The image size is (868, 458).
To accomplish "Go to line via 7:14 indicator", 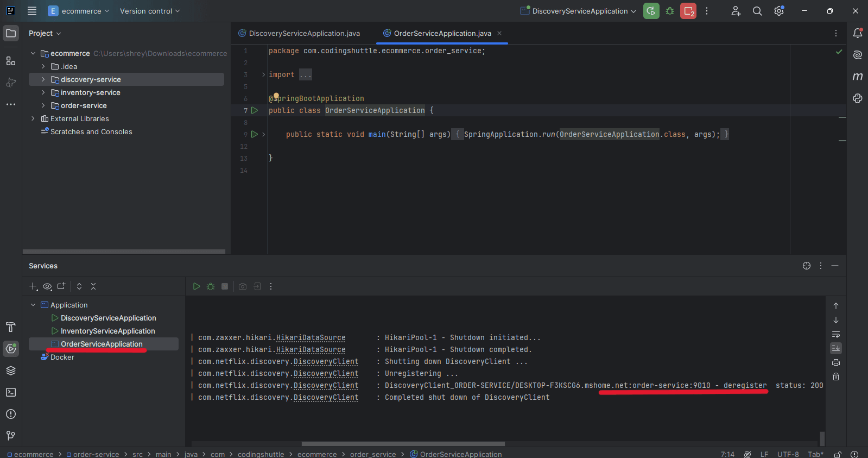I will coord(727,454).
